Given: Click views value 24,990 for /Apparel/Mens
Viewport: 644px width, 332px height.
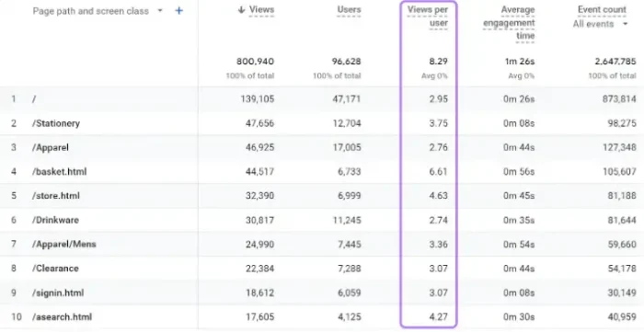Looking at the screenshot, I should (x=259, y=245).
